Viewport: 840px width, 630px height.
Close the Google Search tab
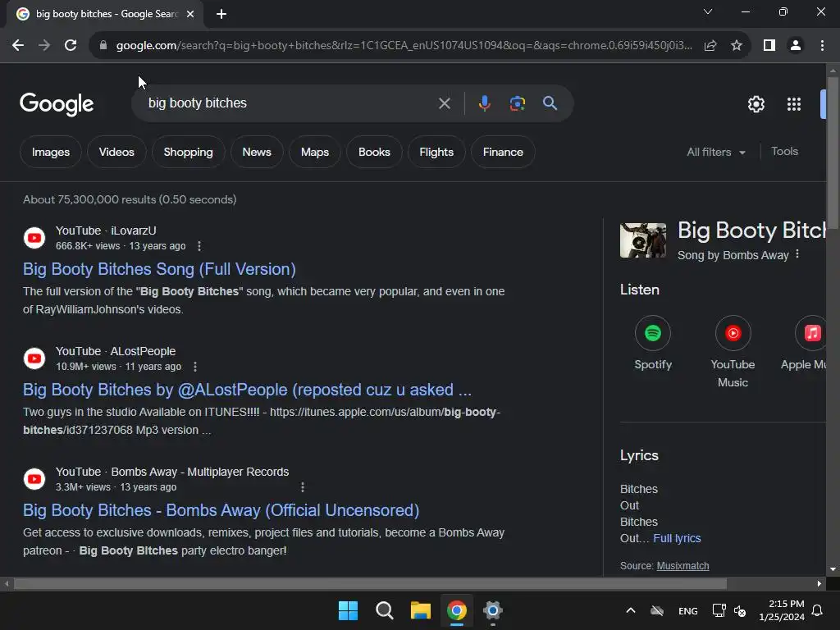pyautogui.click(x=190, y=14)
